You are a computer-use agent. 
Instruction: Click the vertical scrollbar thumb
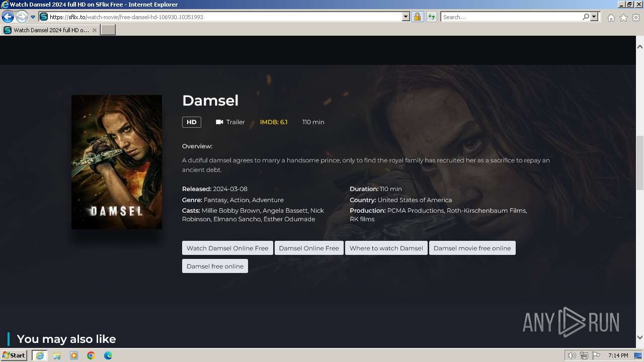(x=640, y=163)
